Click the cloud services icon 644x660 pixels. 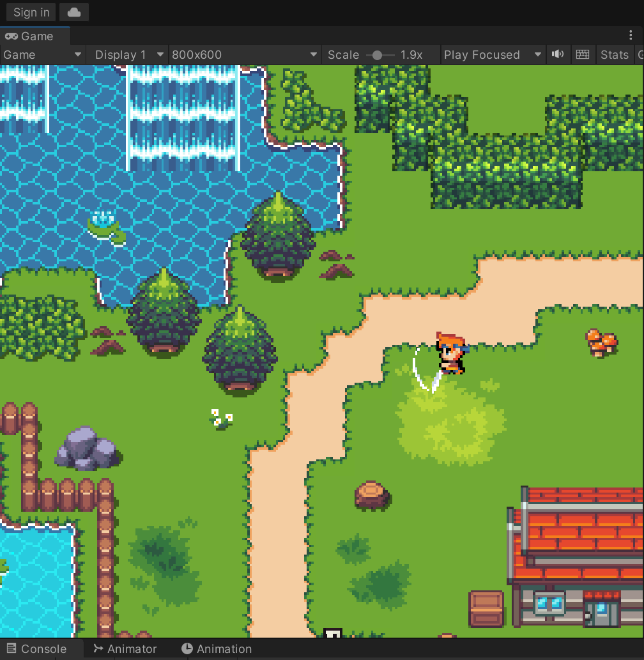tap(74, 12)
